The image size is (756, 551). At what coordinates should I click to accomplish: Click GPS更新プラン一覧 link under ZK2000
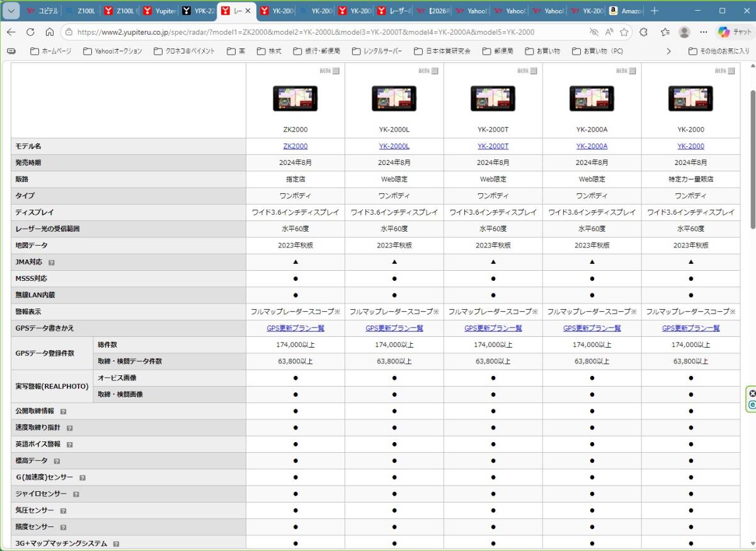[x=295, y=328]
